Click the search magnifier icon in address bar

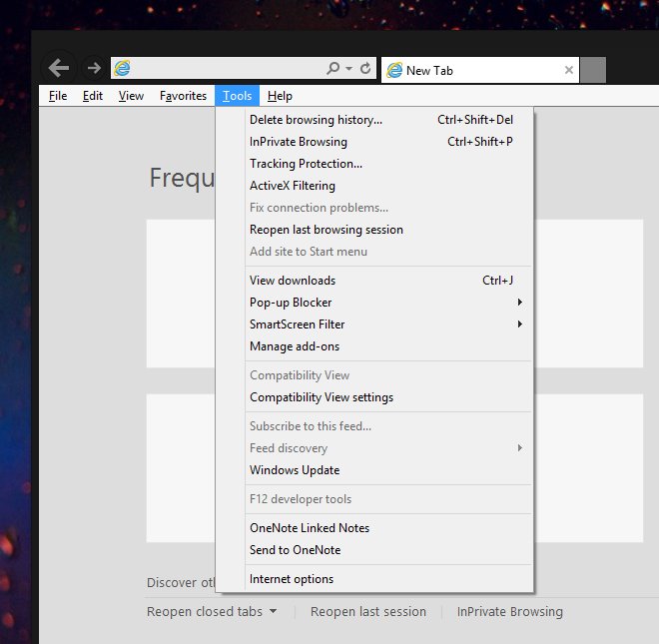point(333,69)
